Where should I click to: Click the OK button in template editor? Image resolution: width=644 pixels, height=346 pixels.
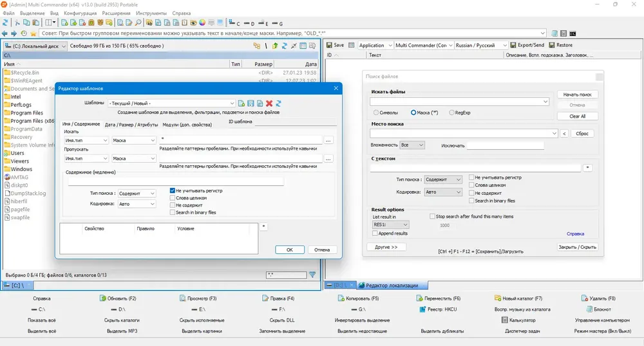290,250
